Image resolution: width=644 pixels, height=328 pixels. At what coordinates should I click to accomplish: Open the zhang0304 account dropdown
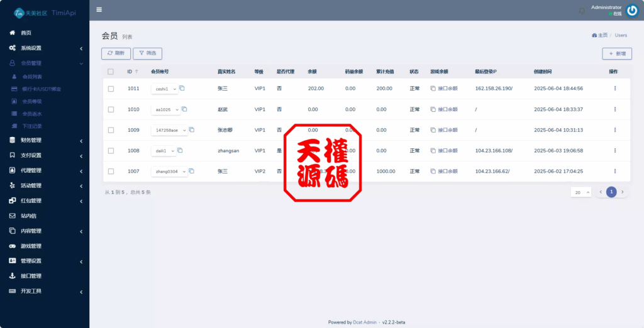pos(169,171)
